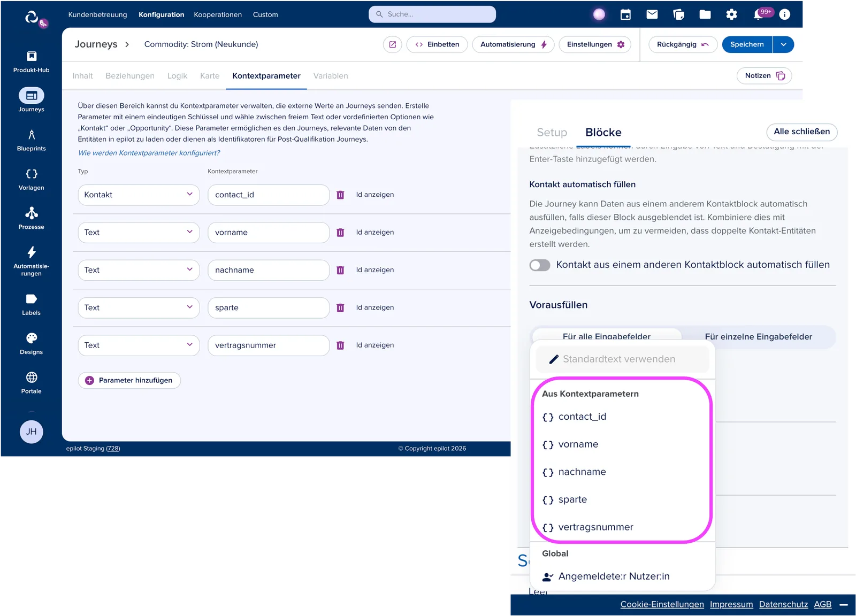Open Vorlagen in the sidebar

point(32,180)
